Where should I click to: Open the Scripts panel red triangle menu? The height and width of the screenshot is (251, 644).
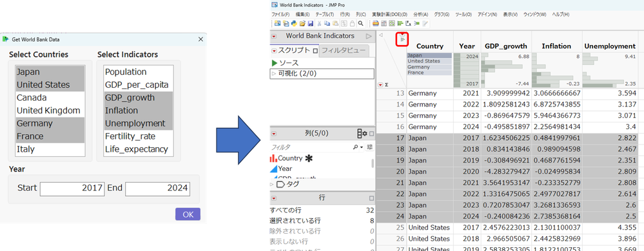click(274, 51)
